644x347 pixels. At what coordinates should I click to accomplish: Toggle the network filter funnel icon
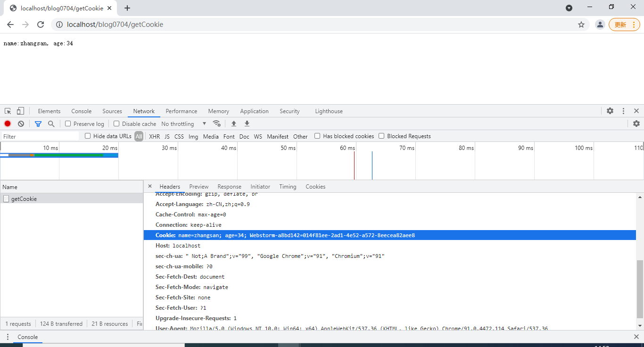click(x=38, y=124)
